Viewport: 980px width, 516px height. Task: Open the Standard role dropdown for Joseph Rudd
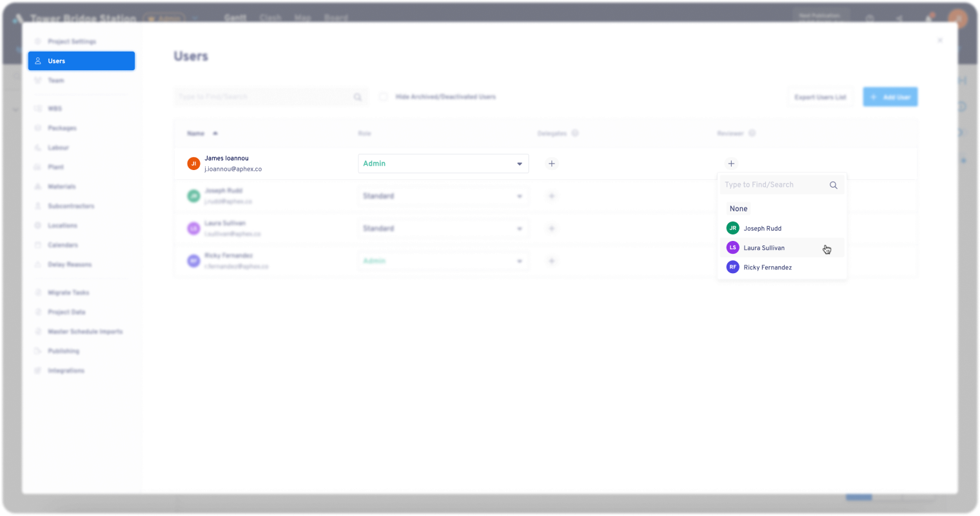pos(443,196)
